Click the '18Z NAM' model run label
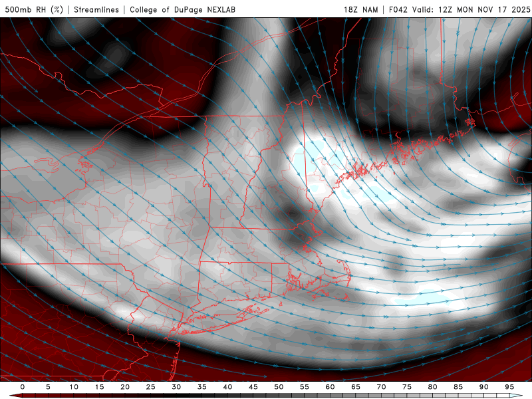532x399 pixels. (361, 9)
